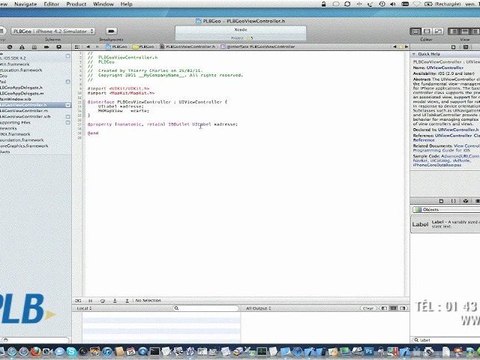Click the source control badge beside the highlighted header file row
Image resolution: width=480 pixels, height=360 pixels.
[x=68, y=105]
